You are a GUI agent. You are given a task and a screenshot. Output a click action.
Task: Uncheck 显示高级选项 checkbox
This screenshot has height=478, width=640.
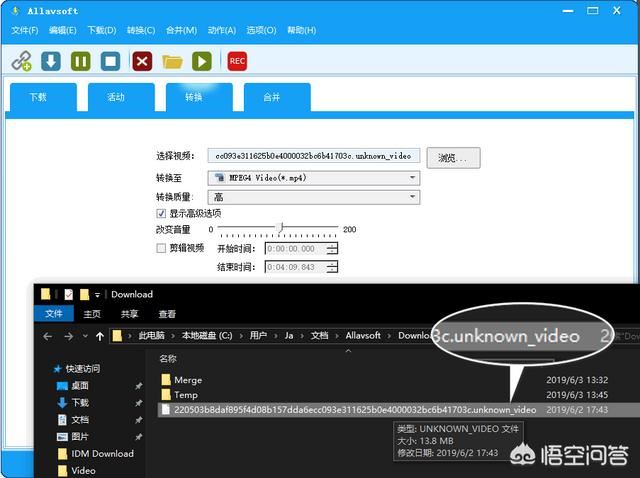coord(161,213)
